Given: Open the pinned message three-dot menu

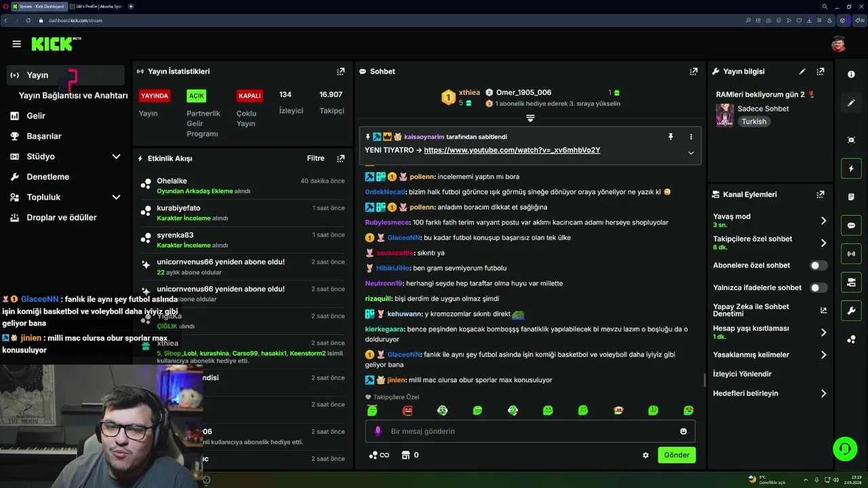Looking at the screenshot, I should tap(691, 136).
